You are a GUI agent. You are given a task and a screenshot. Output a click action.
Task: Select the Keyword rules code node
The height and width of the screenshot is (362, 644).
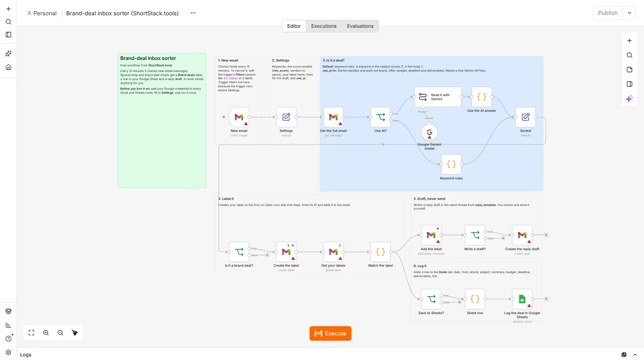(451, 164)
